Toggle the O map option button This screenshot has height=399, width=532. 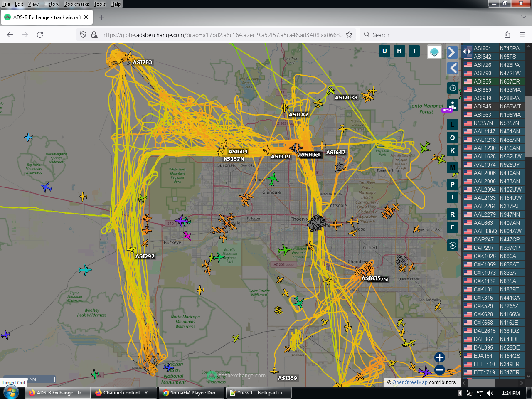click(x=453, y=138)
